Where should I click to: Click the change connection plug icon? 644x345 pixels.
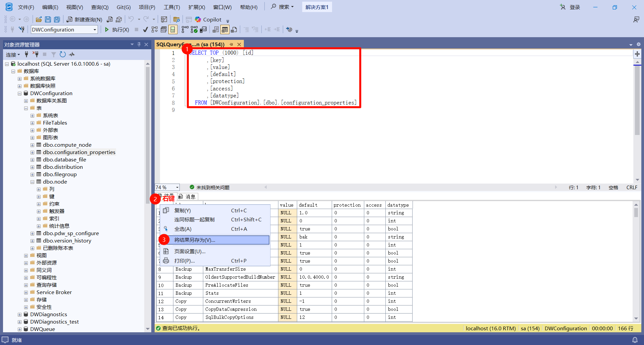[x=22, y=29]
